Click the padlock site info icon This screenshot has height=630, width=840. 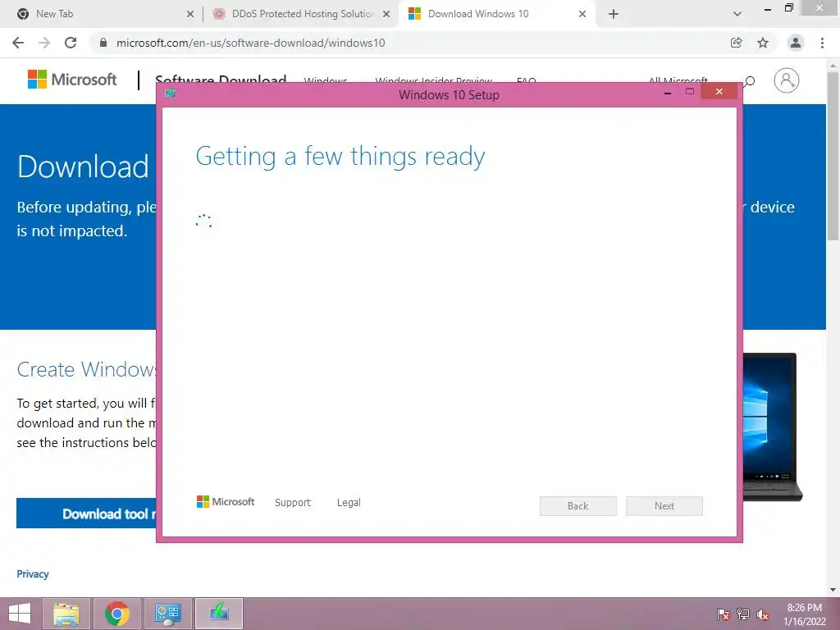pyautogui.click(x=103, y=43)
